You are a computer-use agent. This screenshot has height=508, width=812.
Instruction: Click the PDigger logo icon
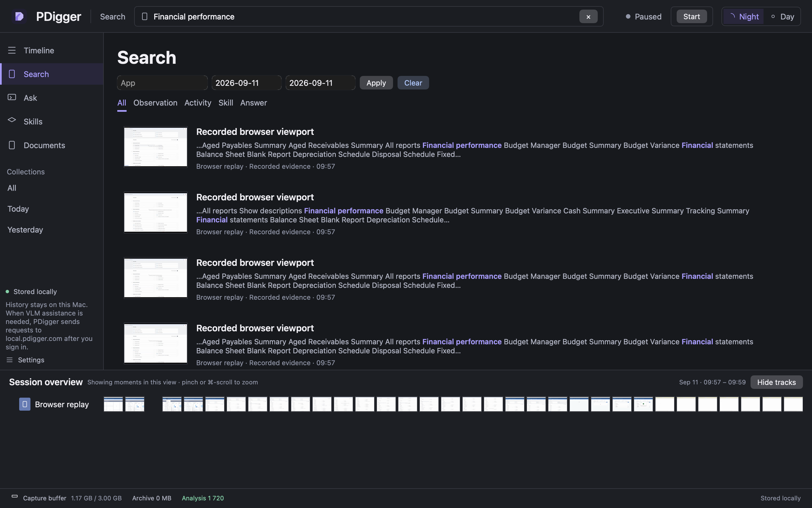click(19, 16)
